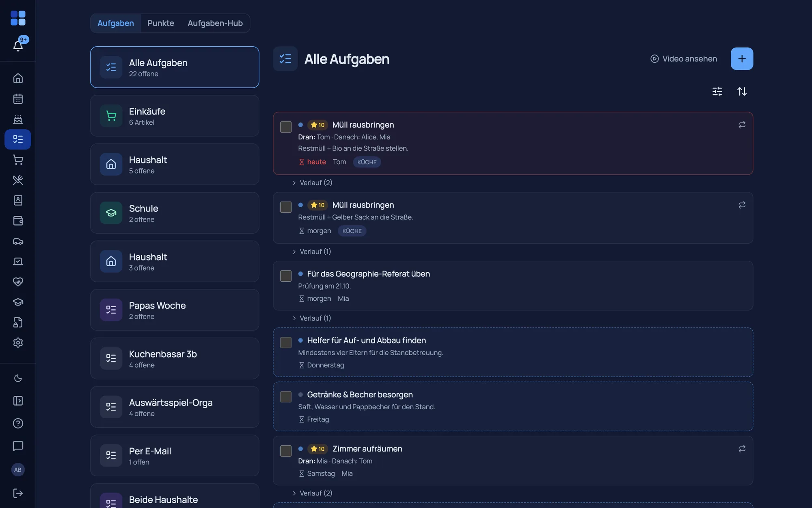Screen dimensions: 812x508
Task: Open the Kuchenbasar 3b list
Action: (x=175, y=358)
